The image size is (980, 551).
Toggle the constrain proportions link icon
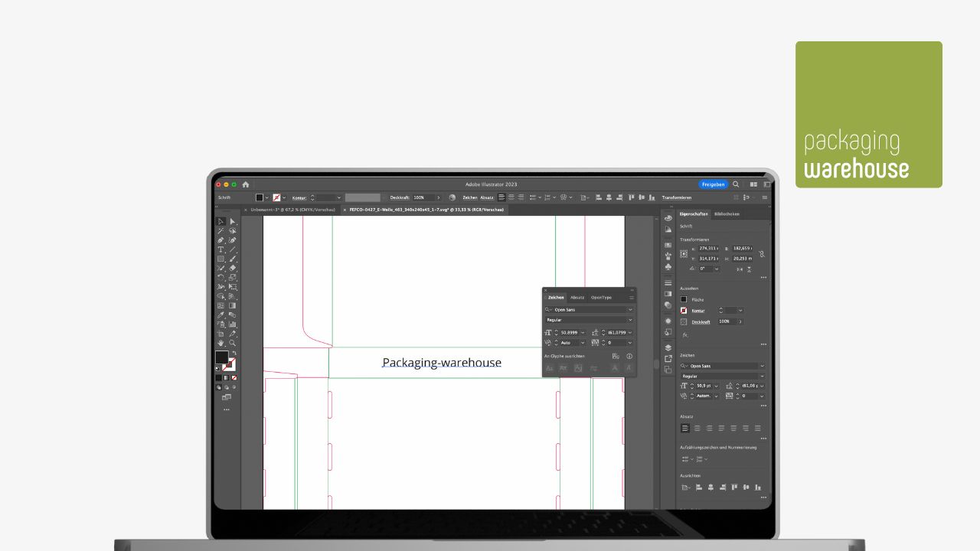[x=761, y=253]
